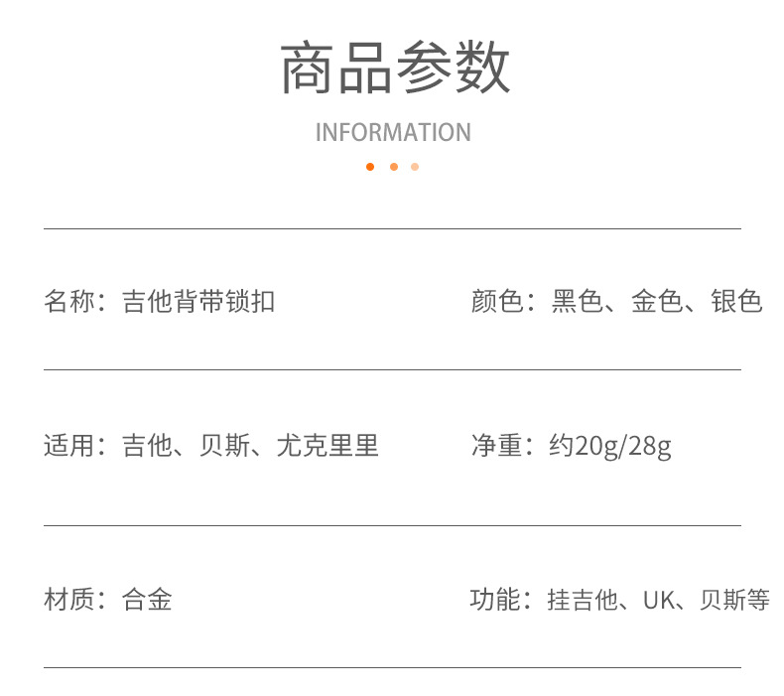Click the middle orange dot
Screen dimensions: 784x696
pyautogui.click(x=394, y=167)
